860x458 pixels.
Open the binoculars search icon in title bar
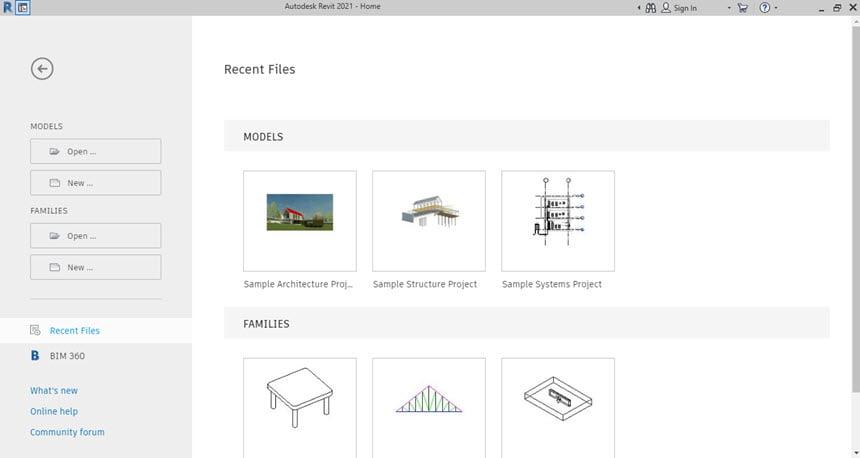point(650,8)
